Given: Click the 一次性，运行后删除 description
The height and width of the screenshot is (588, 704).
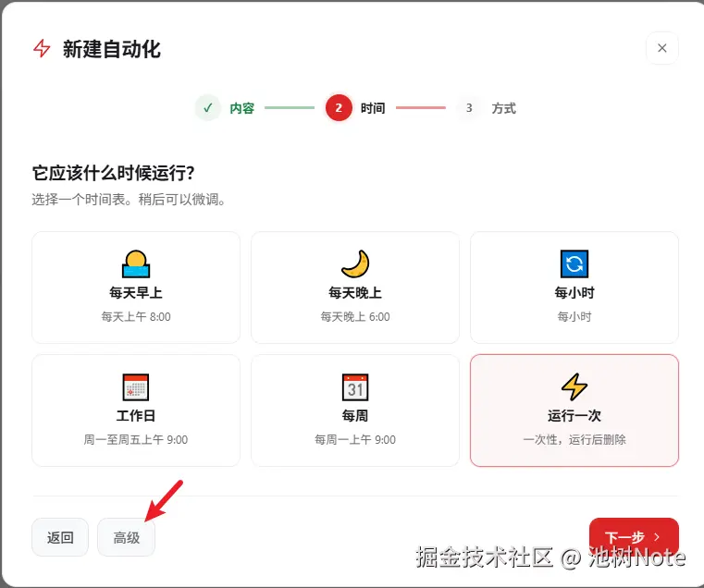Looking at the screenshot, I should [x=574, y=440].
